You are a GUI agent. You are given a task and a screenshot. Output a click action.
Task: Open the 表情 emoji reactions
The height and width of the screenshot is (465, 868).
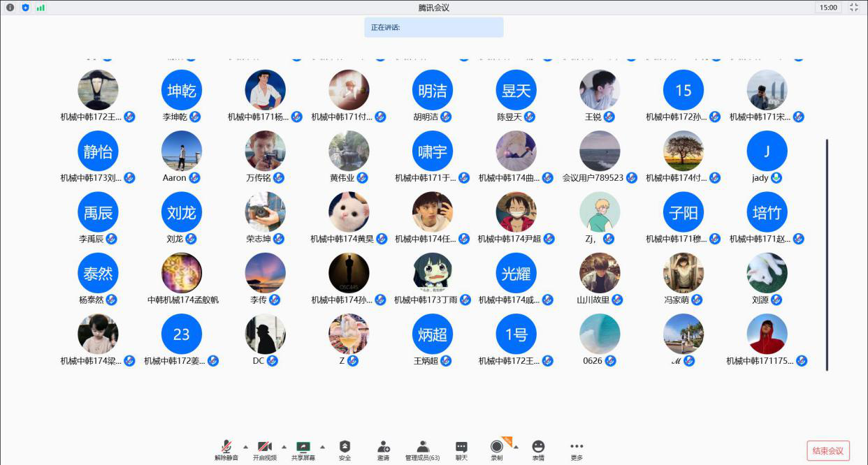click(x=537, y=447)
